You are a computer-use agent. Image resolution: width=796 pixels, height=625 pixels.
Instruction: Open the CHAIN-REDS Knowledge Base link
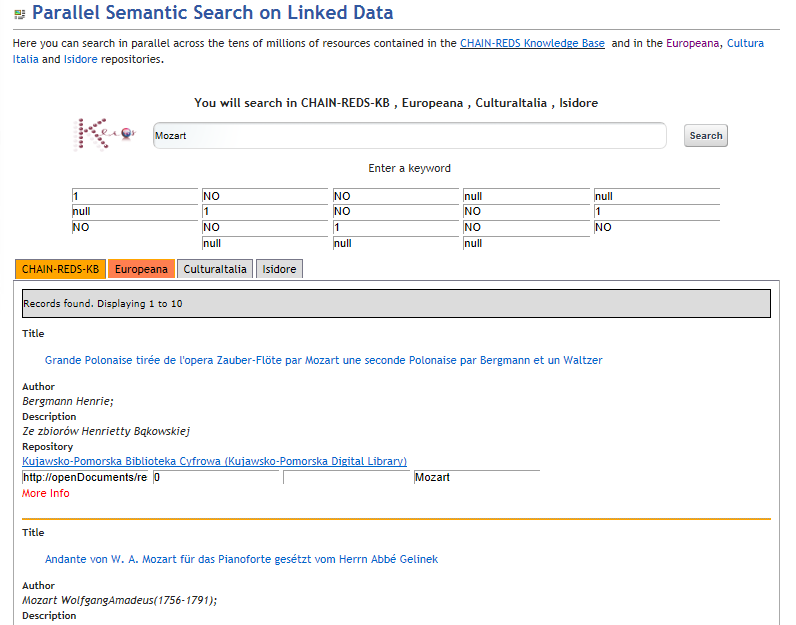pyautogui.click(x=532, y=43)
